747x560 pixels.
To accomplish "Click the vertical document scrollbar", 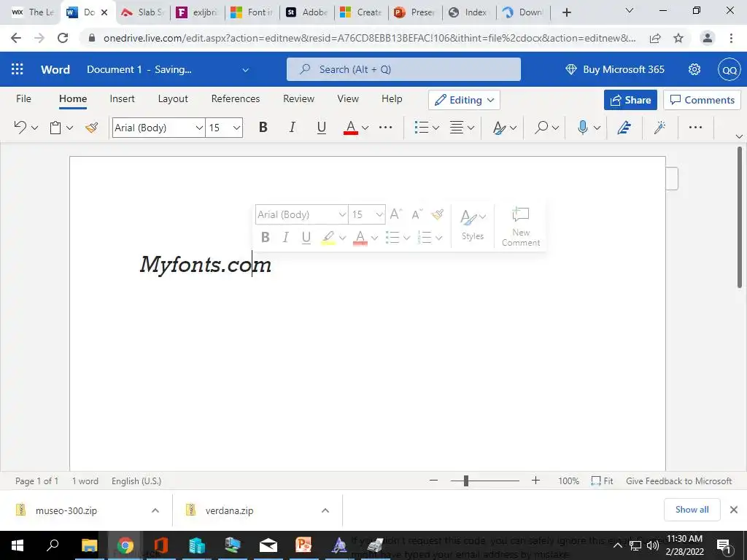I will point(740,217).
